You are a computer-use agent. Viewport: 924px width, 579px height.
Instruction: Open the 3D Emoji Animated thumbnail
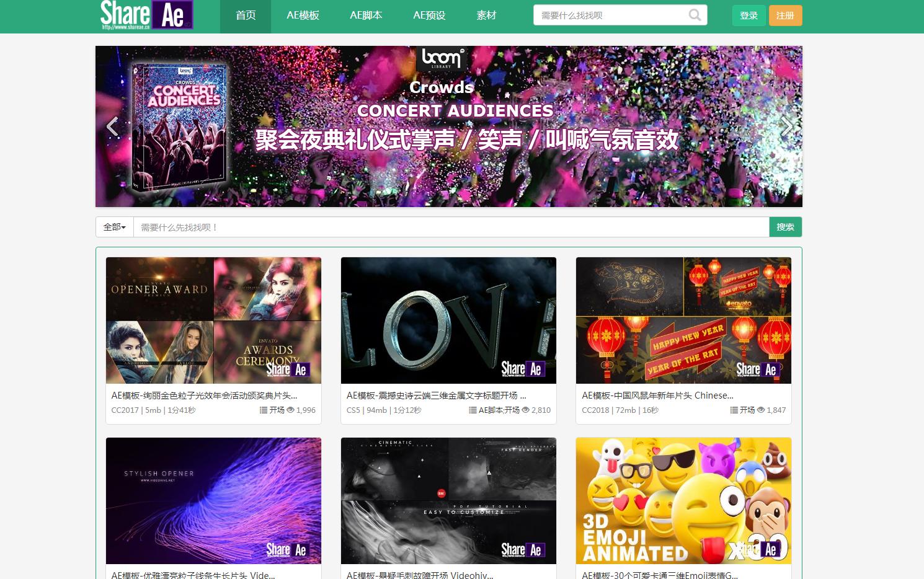click(x=683, y=501)
